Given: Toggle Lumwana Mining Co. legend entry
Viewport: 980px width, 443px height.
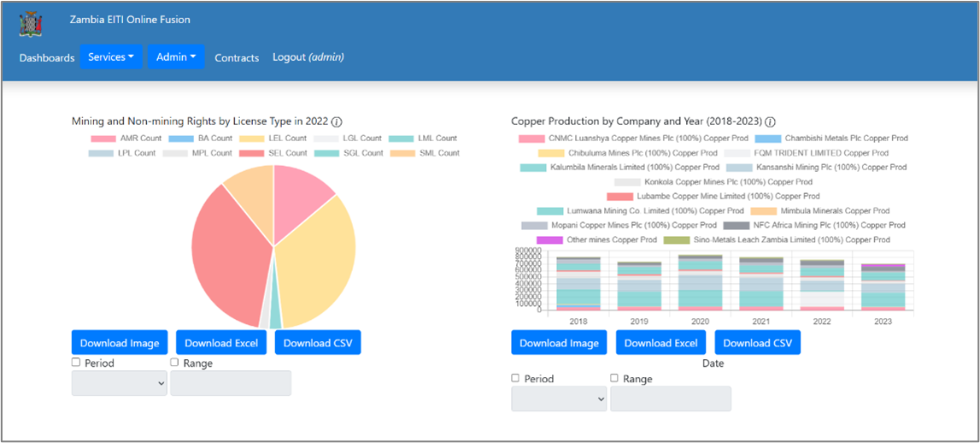Looking at the screenshot, I should [641, 211].
